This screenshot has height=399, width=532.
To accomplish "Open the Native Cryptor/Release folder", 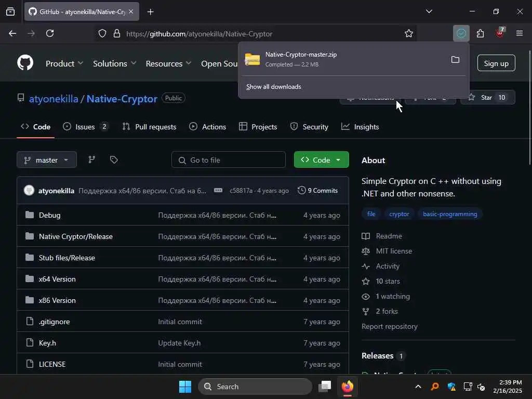I will [x=76, y=236].
